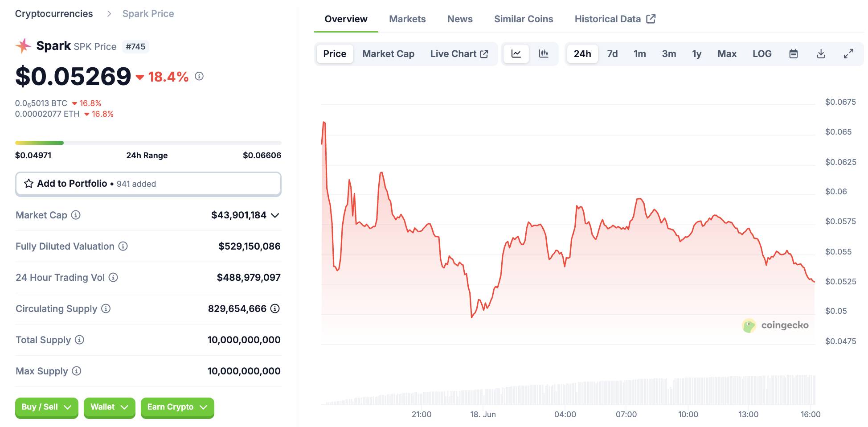
Task: Click the breadcrumb chevron separator
Action: pyautogui.click(x=109, y=14)
